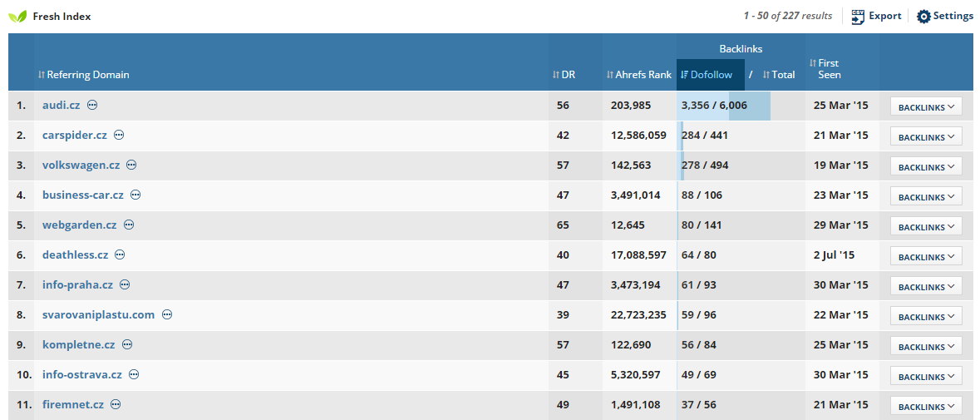Open the deathless.cz domain link

pyautogui.click(x=76, y=255)
